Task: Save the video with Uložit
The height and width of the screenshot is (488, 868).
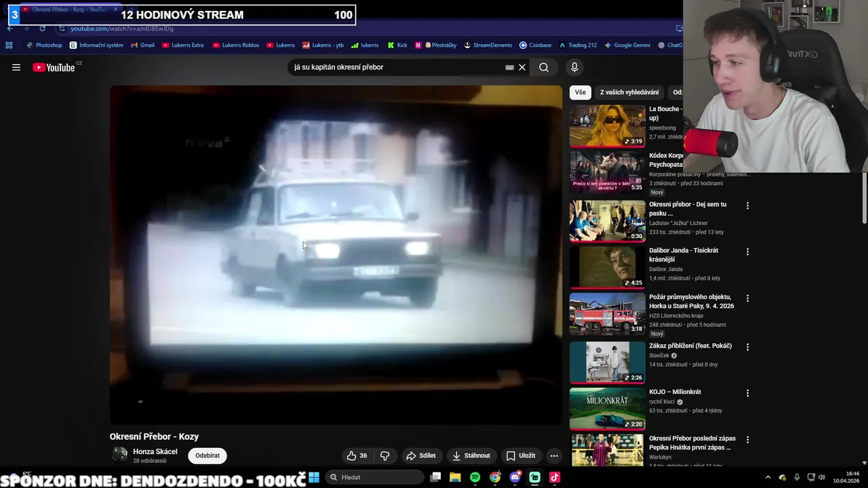Action: 521,455
